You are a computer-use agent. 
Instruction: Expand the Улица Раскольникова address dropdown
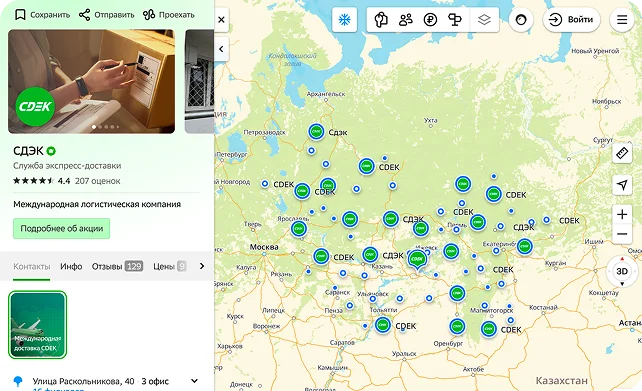click(194, 381)
